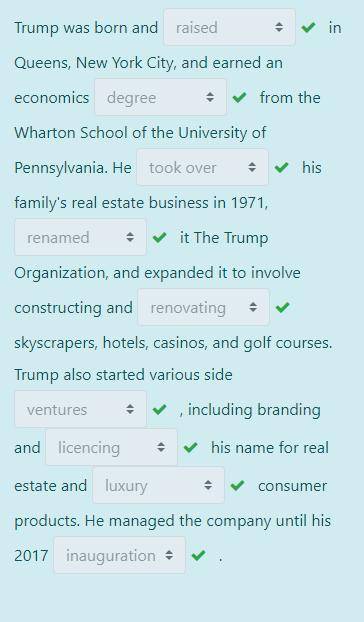Screen dimensions: 364x622
Task: Open the 'luxury' dropdown
Action: [x=159, y=485]
